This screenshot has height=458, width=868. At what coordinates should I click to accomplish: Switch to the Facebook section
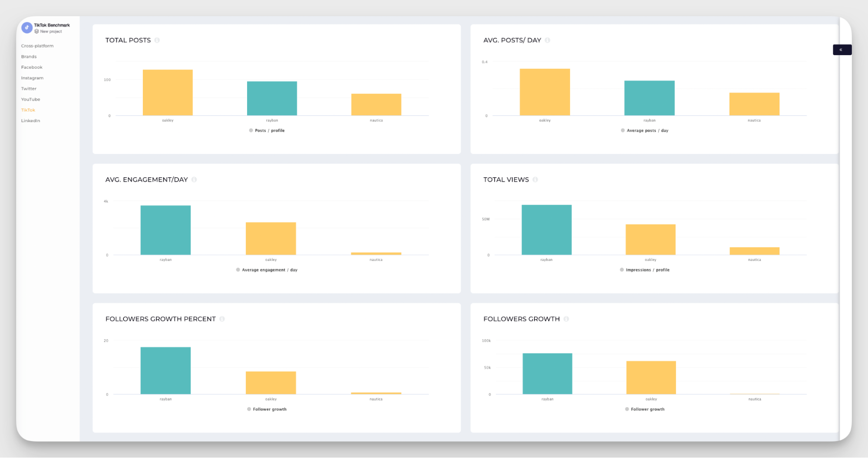[32, 67]
